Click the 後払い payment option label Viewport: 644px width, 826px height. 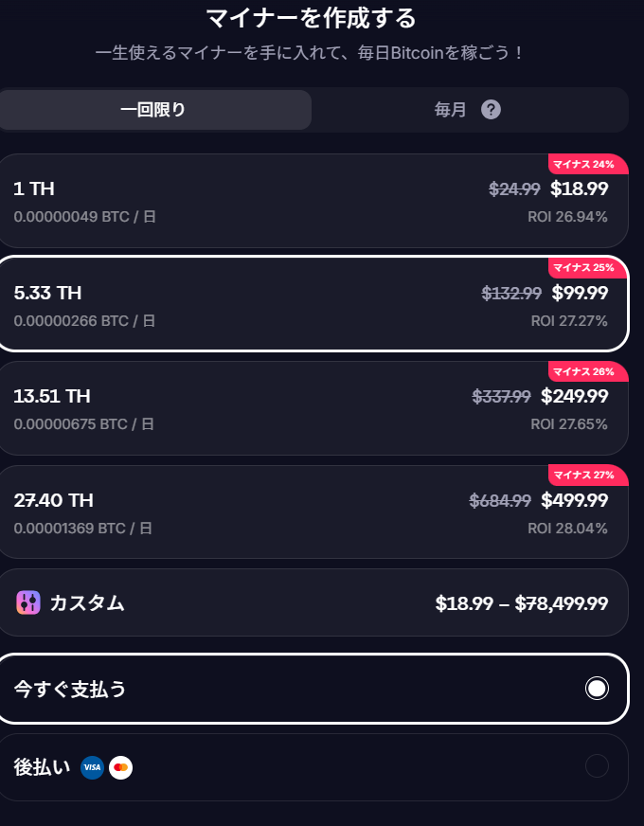[42, 767]
